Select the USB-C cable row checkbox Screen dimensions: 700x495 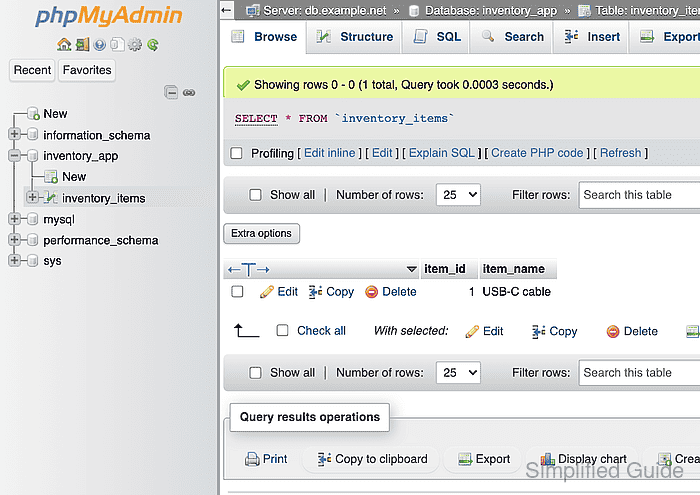pos(238,292)
